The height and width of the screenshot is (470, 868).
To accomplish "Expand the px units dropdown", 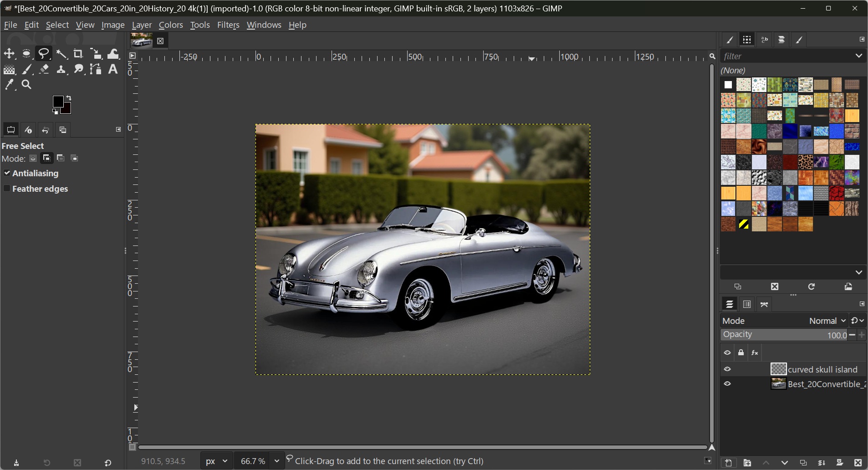I will [216, 461].
